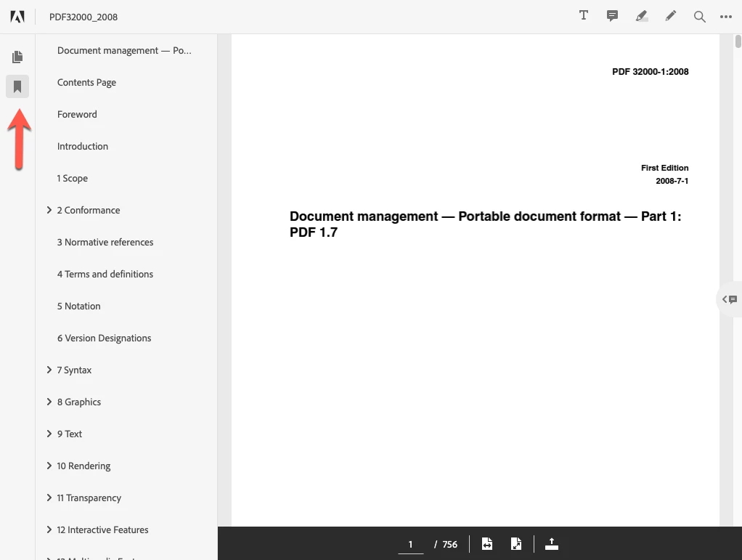
Task: Select the 9 Text bookmark label
Action: tap(70, 434)
